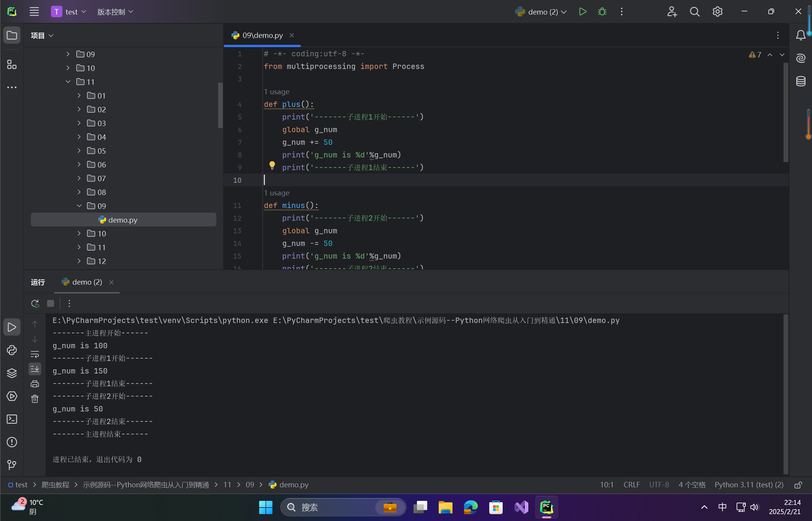Open the Structure tool window
The height and width of the screenshot is (521, 812).
coord(12,65)
